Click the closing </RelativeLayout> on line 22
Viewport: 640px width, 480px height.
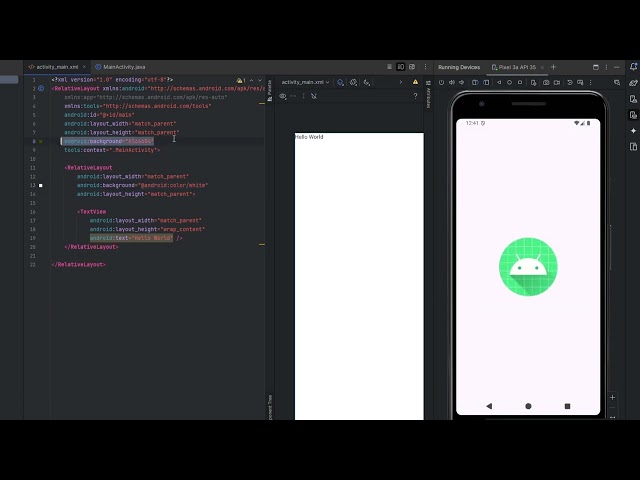79,264
